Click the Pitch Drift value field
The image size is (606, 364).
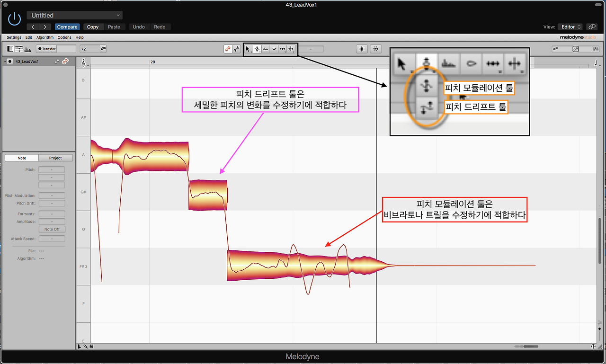[x=52, y=203]
